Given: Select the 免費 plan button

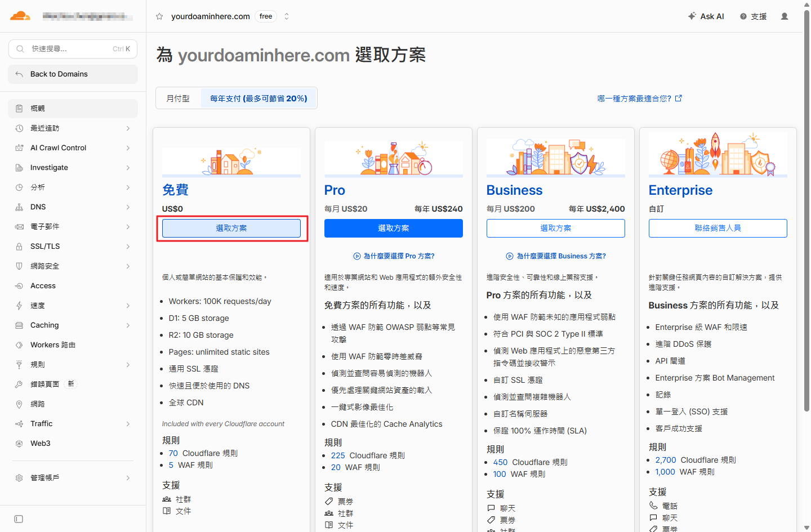Looking at the screenshot, I should [231, 229].
